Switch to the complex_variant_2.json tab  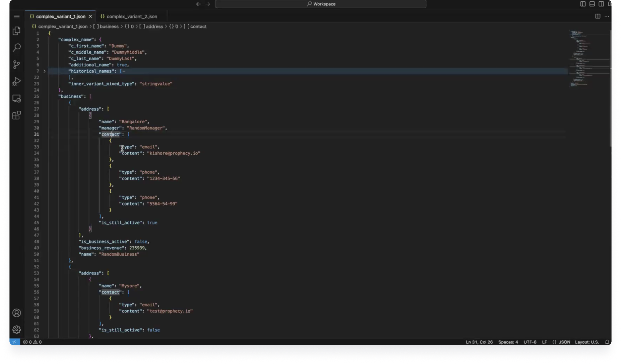[x=132, y=17]
